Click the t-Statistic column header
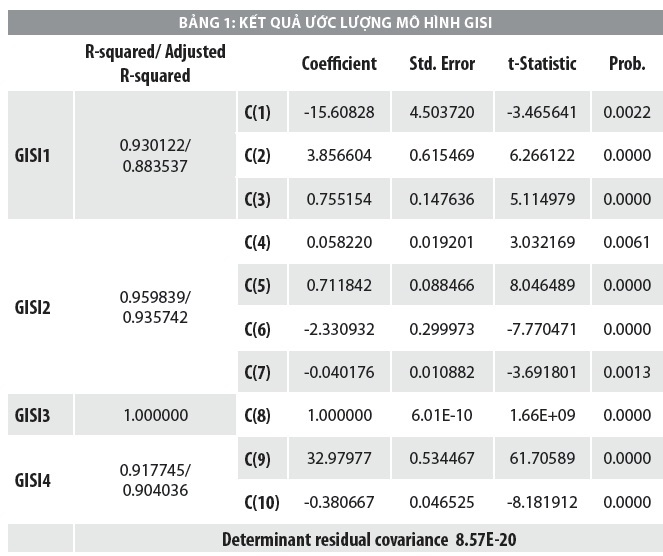This screenshot has height=556, width=663. click(542, 63)
